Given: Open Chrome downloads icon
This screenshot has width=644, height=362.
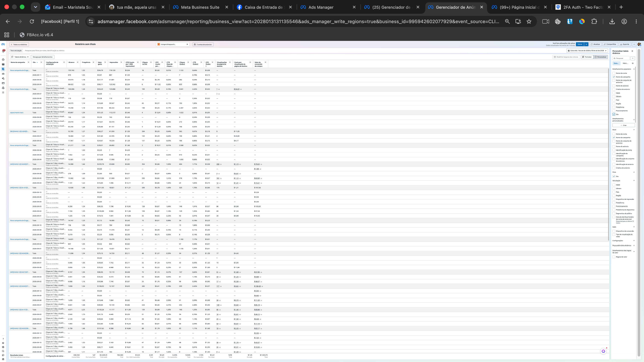Looking at the screenshot, I should [x=612, y=21].
